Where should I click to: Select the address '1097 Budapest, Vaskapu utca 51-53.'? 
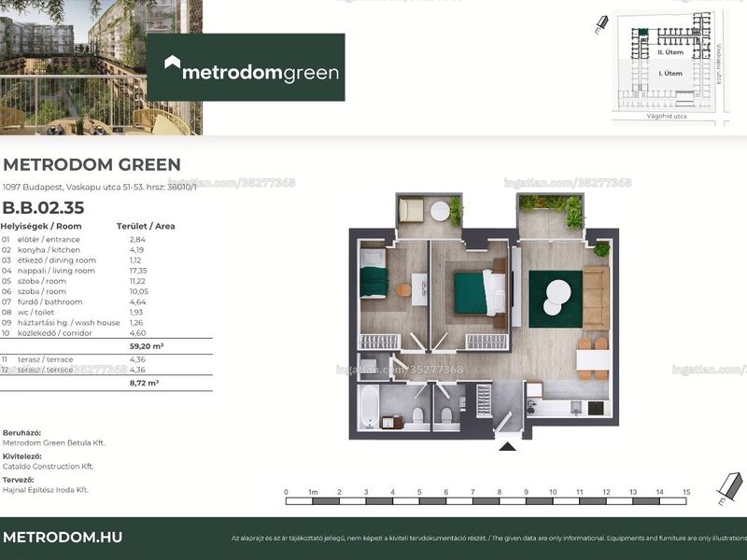click(x=73, y=188)
